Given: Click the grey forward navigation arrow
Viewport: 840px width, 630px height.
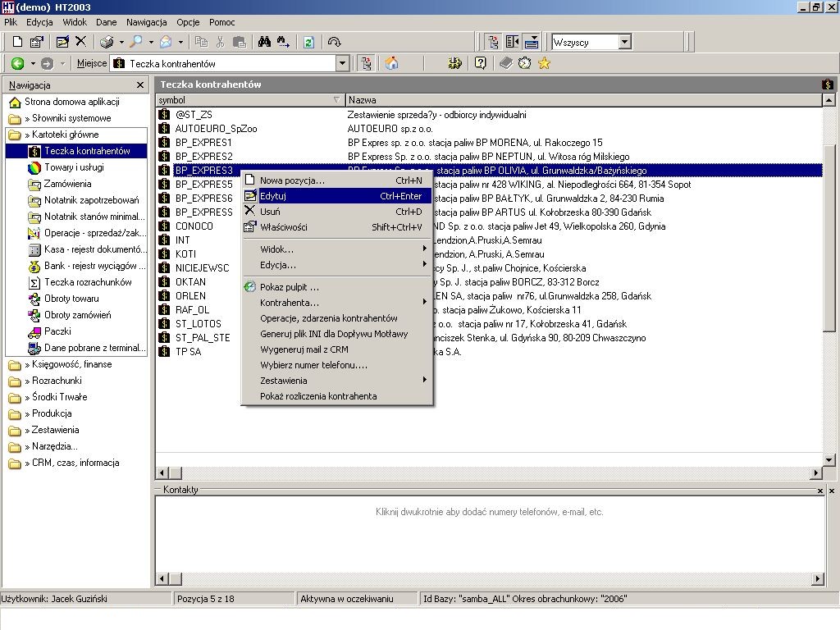Looking at the screenshot, I should pyautogui.click(x=47, y=63).
